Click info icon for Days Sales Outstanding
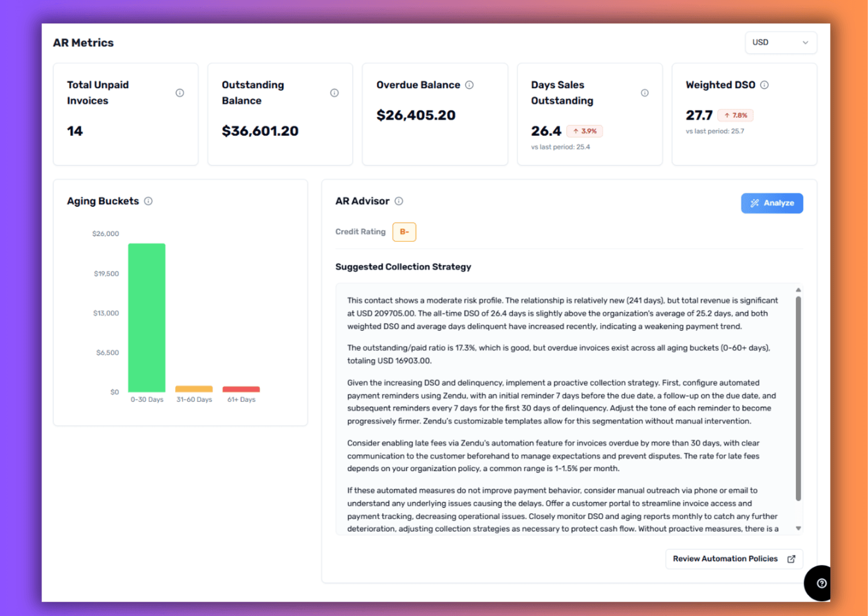The image size is (868, 616). coord(645,93)
